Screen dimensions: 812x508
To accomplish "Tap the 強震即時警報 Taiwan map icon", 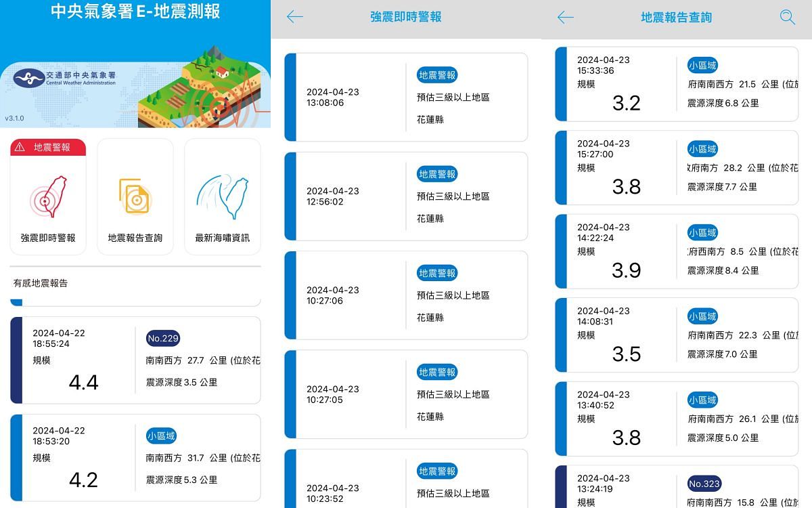I will (48, 197).
